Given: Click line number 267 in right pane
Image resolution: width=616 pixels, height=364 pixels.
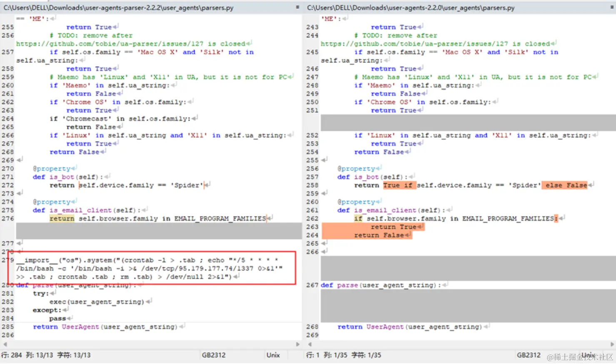Looking at the screenshot, I should tap(312, 285).
